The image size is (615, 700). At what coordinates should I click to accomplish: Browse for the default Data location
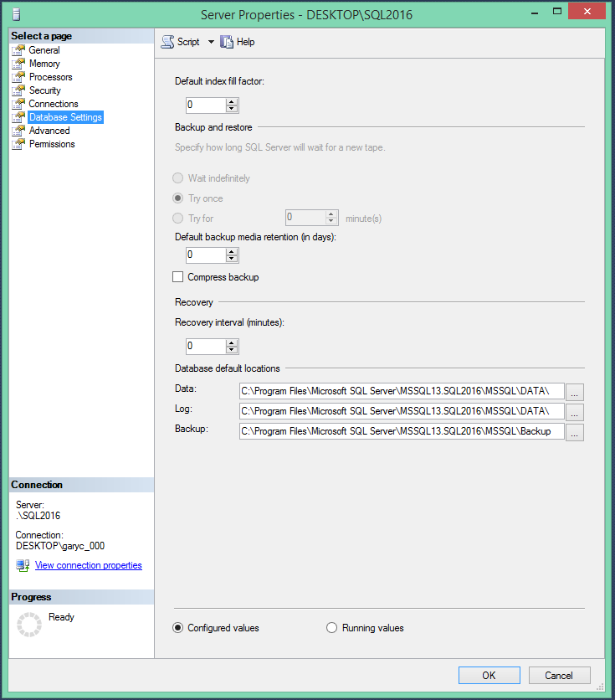[574, 392]
